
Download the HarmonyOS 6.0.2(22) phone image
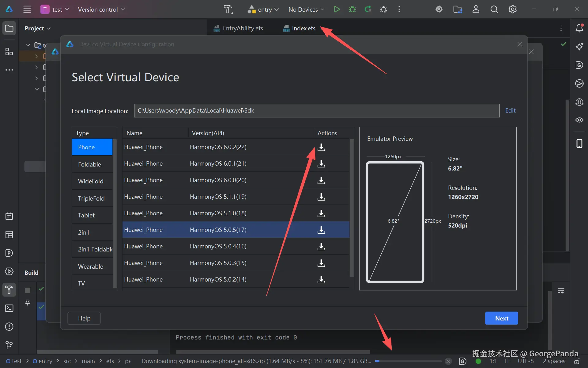click(321, 147)
